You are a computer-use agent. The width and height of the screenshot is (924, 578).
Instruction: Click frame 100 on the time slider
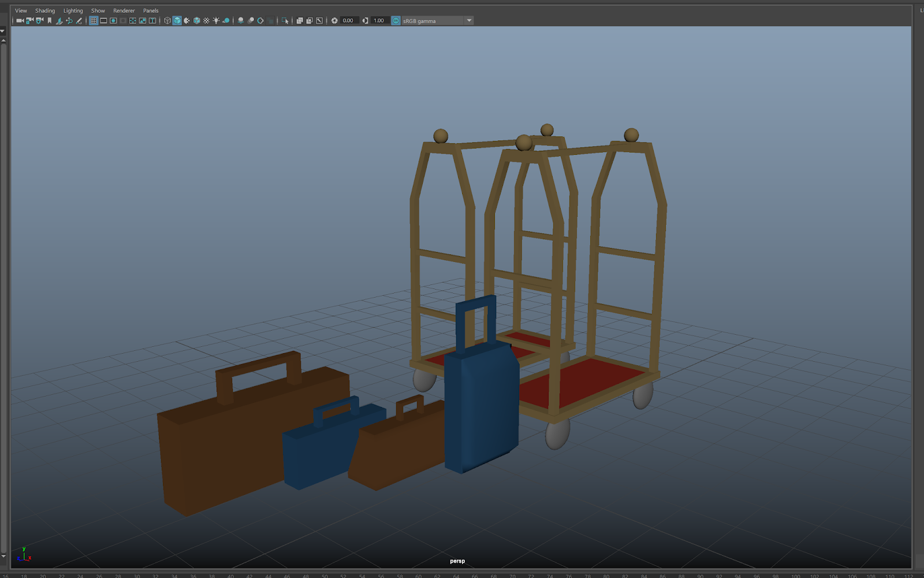(x=795, y=576)
